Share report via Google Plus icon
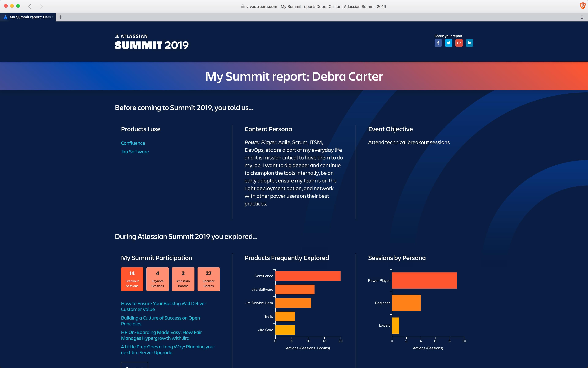Screen dimensions: 588x368 [x=459, y=43]
